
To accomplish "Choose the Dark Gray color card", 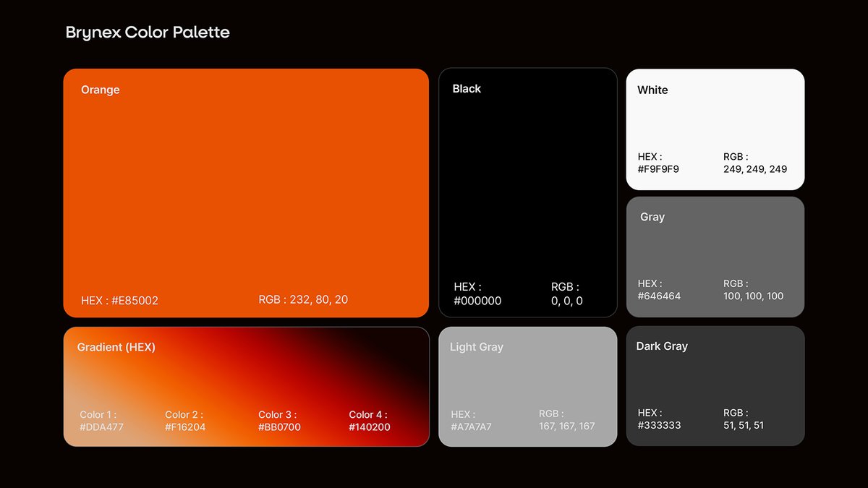I will tap(715, 386).
